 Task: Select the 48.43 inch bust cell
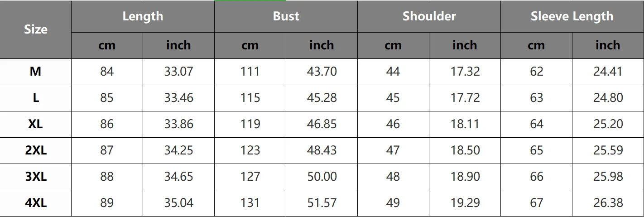coord(322,150)
